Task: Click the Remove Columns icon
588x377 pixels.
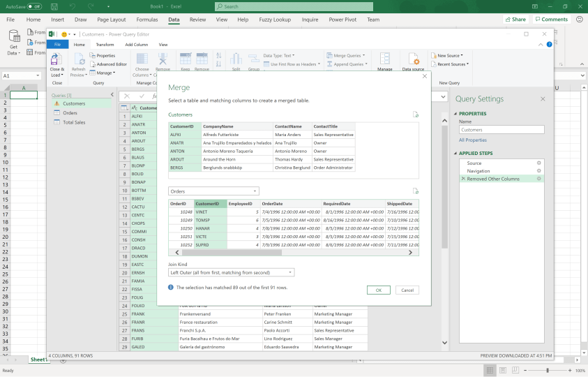Action: pyautogui.click(x=163, y=59)
